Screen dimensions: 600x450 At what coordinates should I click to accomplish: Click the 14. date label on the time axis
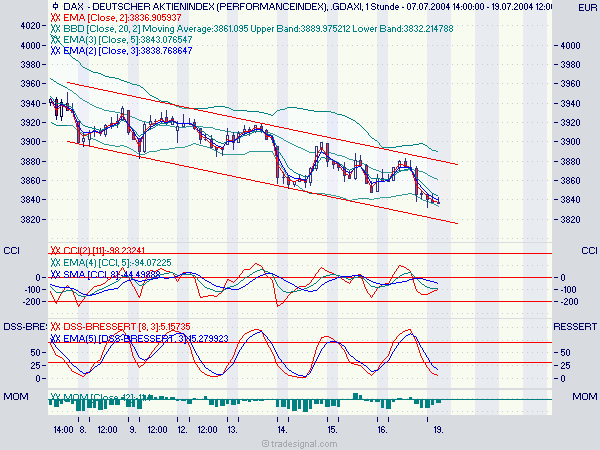coord(282,430)
